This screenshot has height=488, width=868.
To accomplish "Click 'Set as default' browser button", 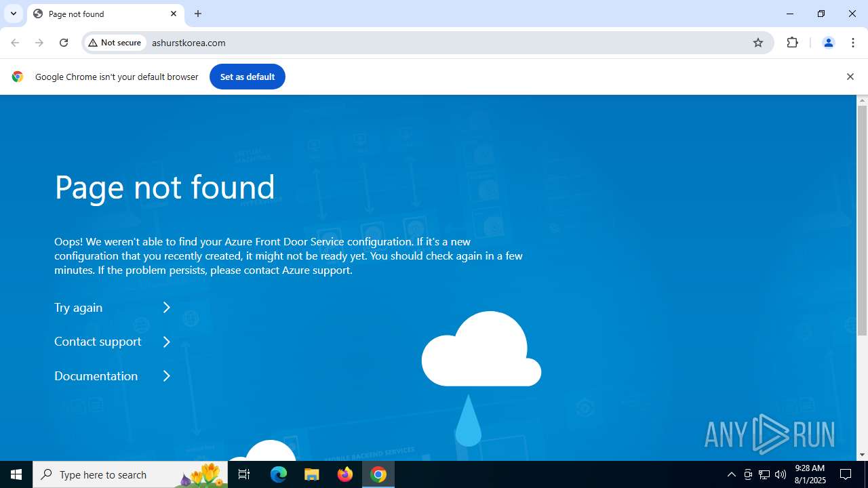I will [248, 77].
